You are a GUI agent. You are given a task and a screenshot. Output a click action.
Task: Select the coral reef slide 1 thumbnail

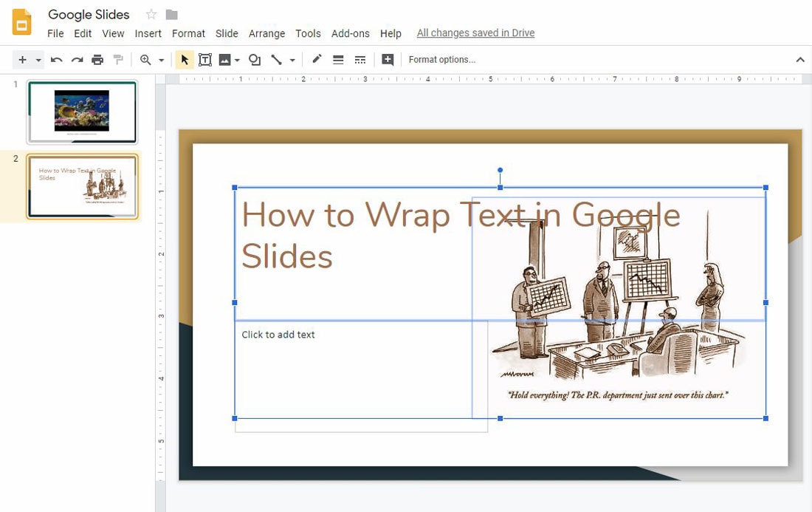coord(83,112)
